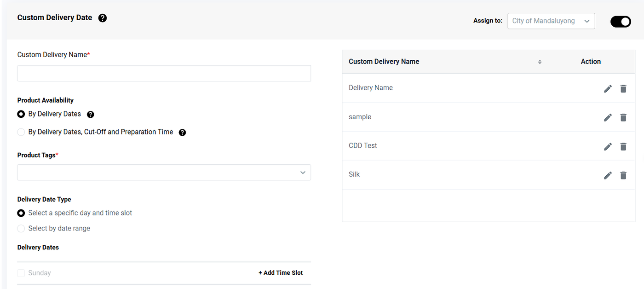Select By Delivery Dates, Cut-Off and Preparation Time
This screenshot has height=289, width=644.
point(21,132)
